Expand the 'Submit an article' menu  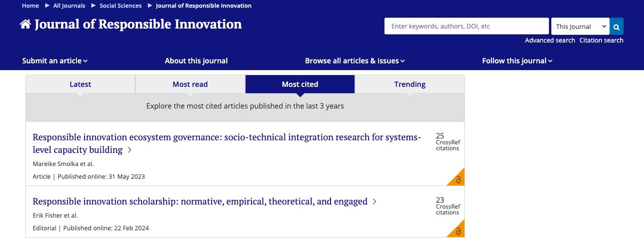(55, 61)
